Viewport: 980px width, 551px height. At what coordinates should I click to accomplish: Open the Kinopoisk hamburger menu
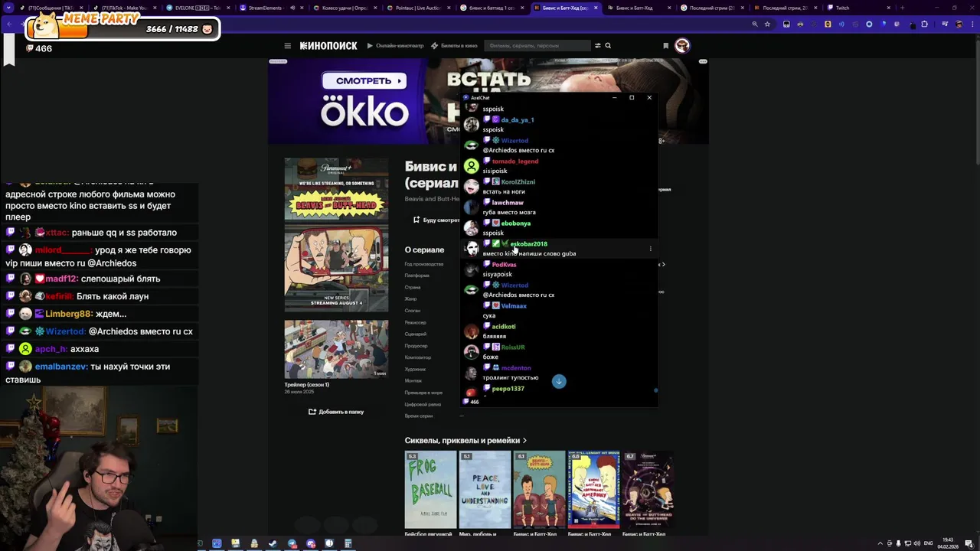287,46
